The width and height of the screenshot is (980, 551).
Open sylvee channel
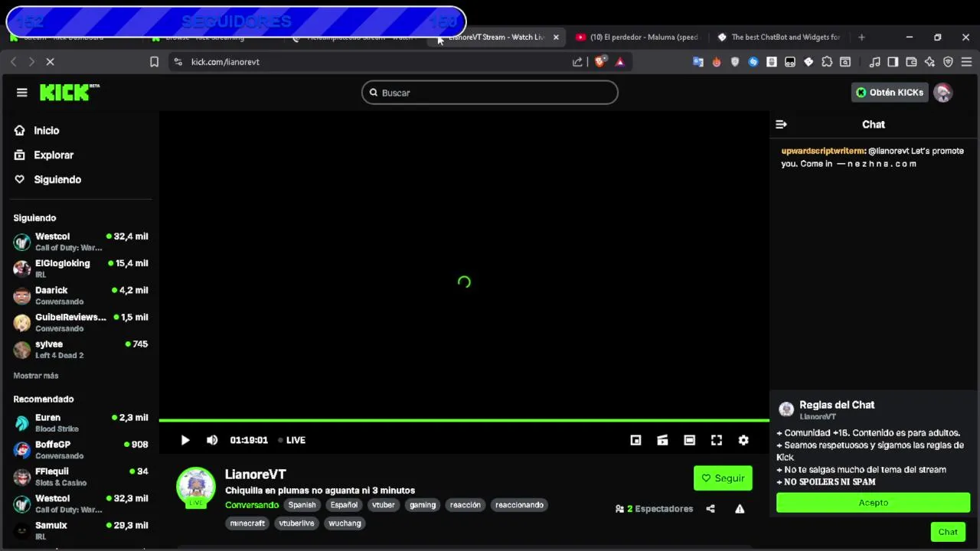(80, 349)
